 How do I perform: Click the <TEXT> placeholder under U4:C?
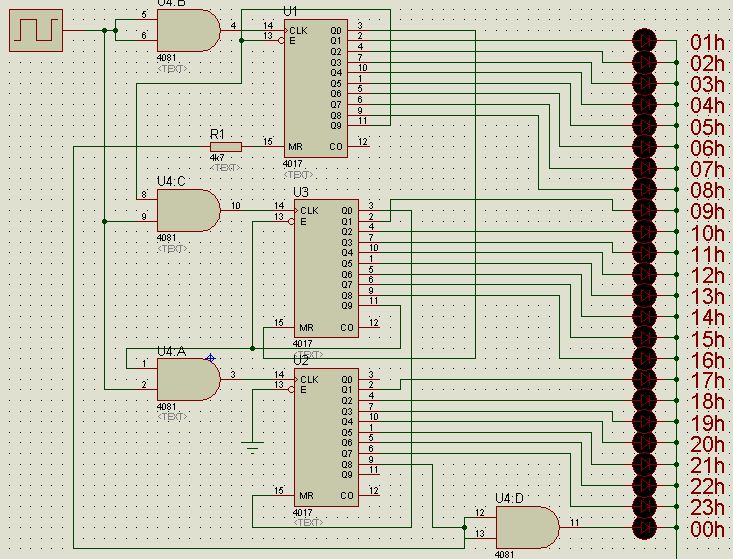pos(172,249)
